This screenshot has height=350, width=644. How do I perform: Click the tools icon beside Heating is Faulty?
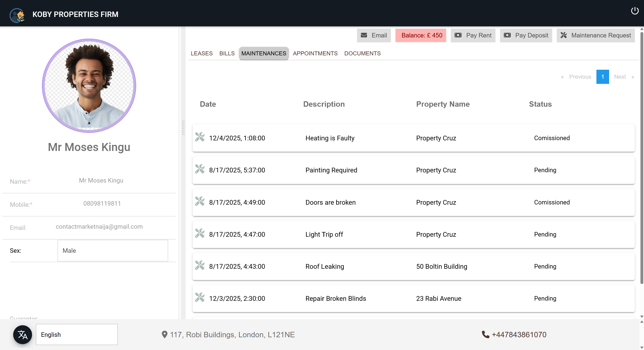click(200, 137)
